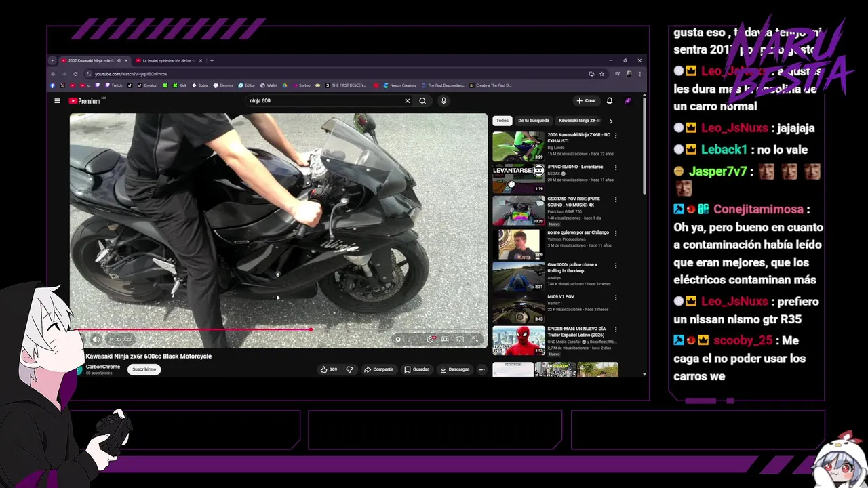Open the Wallet bookmark
The height and width of the screenshot is (488, 868).
point(269,85)
